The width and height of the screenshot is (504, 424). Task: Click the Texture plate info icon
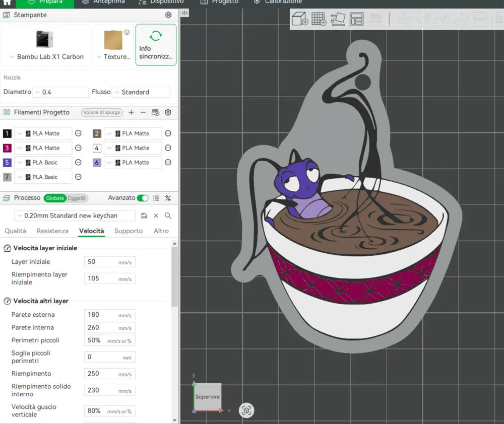(127, 32)
